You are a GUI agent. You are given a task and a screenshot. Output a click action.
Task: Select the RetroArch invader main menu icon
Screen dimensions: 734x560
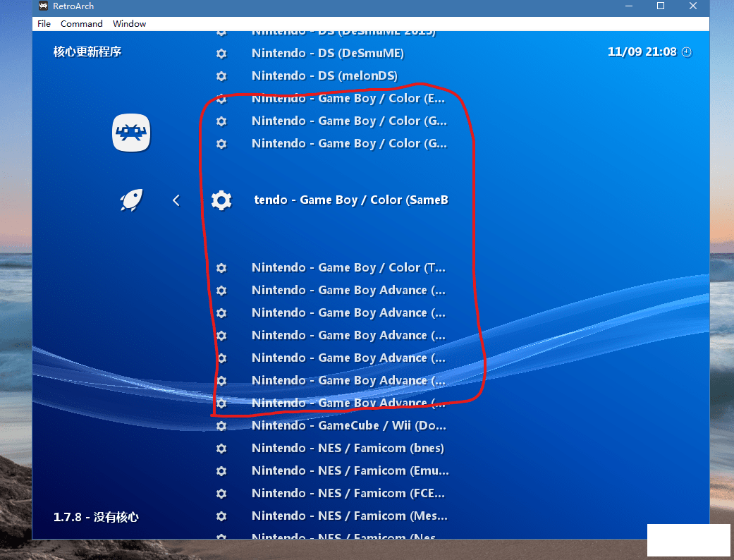pos(131,133)
